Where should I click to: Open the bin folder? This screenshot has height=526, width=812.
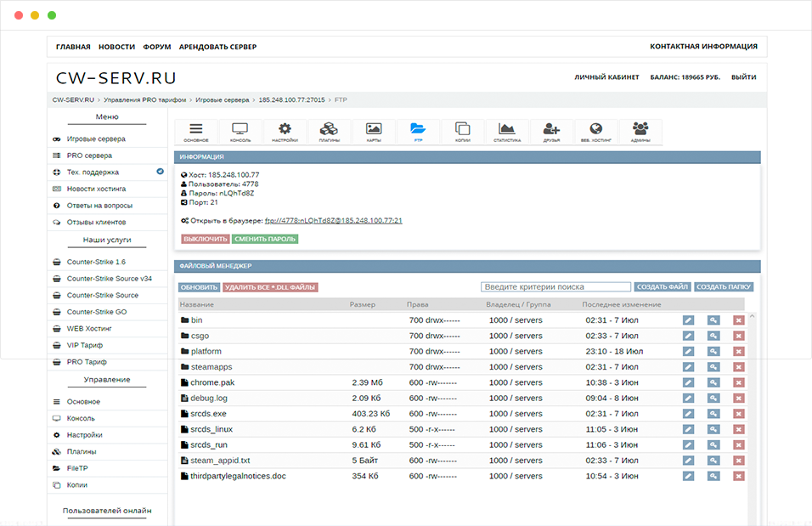tap(196, 320)
